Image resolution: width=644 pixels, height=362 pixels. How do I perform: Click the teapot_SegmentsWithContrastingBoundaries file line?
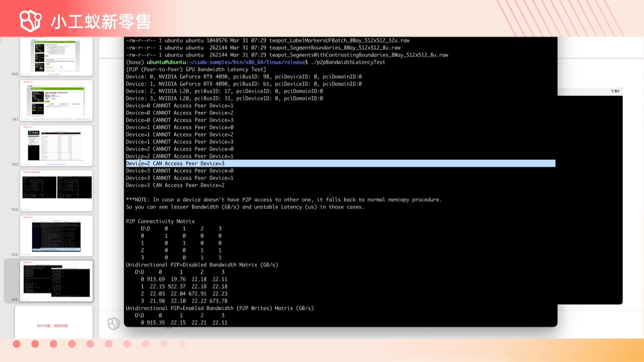(287, 55)
